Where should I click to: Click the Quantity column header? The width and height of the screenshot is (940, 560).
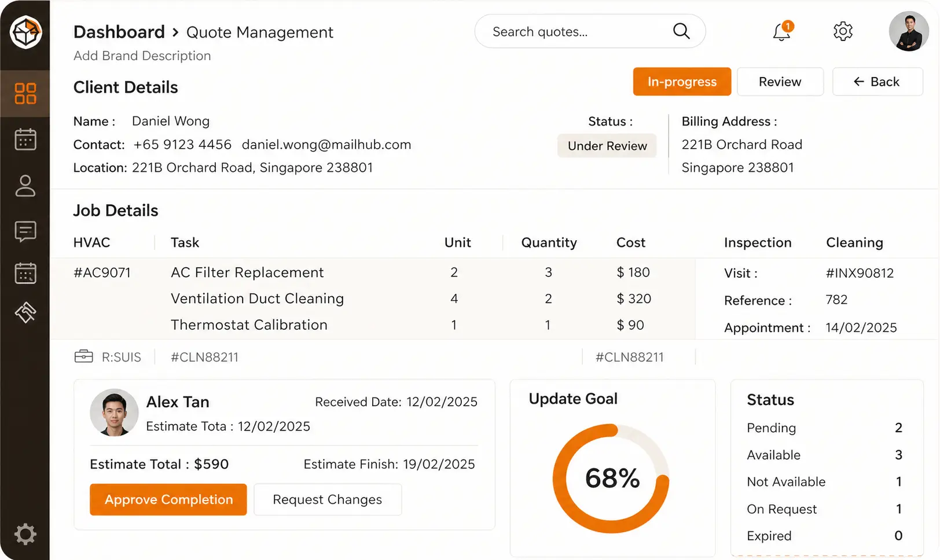[549, 242]
